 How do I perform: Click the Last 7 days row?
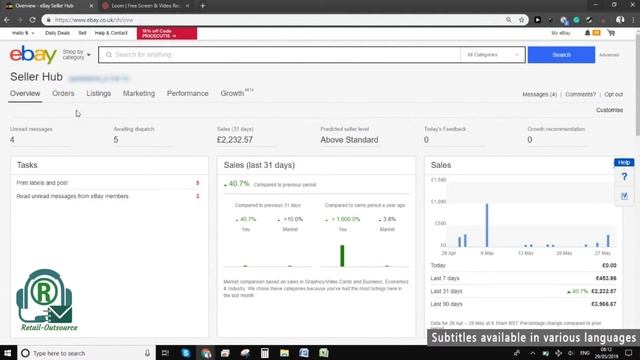point(523,278)
